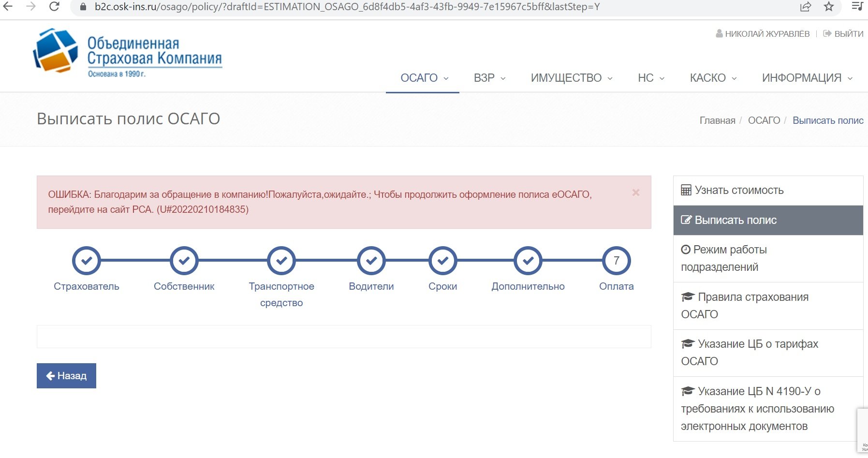Screen dimensions: 868x458
Task: Jump to the Транспортное средство step
Action: click(281, 261)
